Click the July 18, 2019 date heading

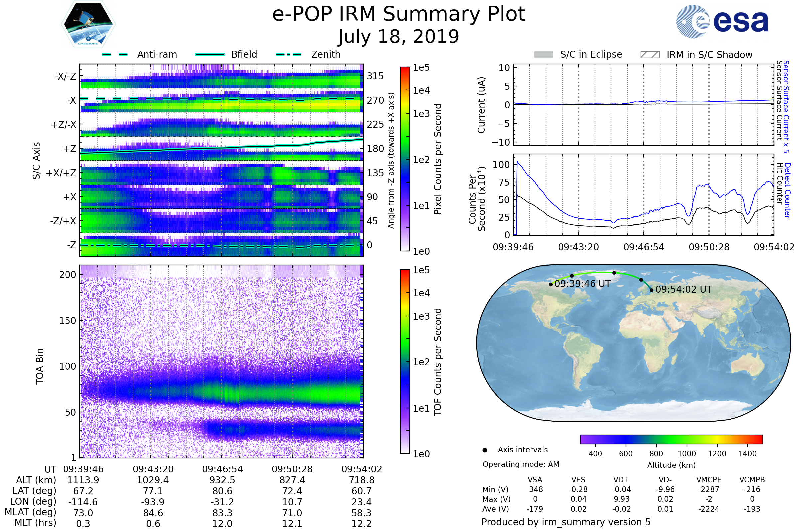click(399, 37)
